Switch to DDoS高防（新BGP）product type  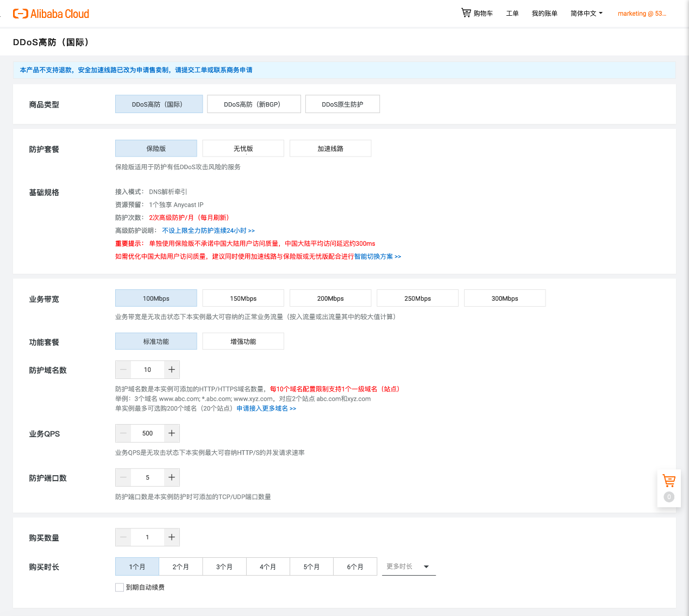click(x=254, y=104)
